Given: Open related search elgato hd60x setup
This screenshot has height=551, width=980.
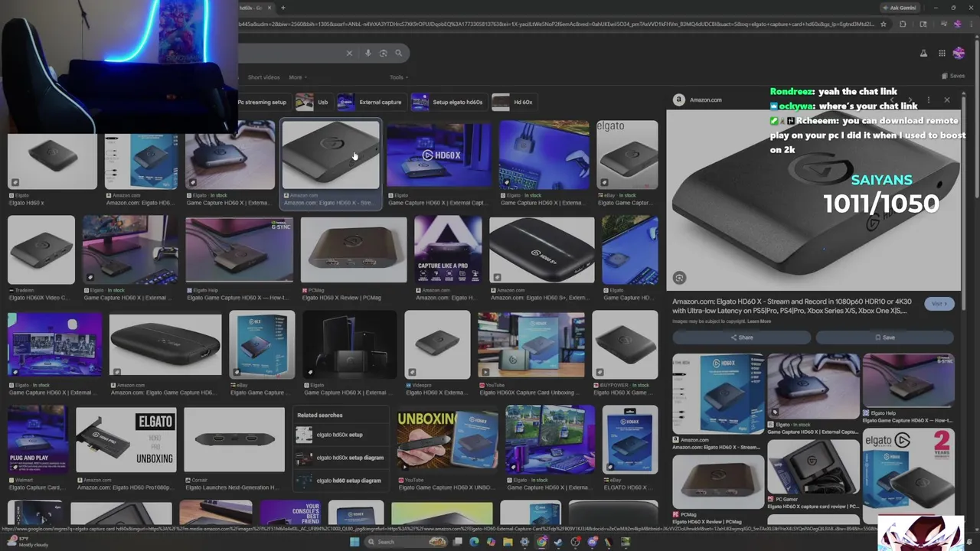Looking at the screenshot, I should [339, 435].
